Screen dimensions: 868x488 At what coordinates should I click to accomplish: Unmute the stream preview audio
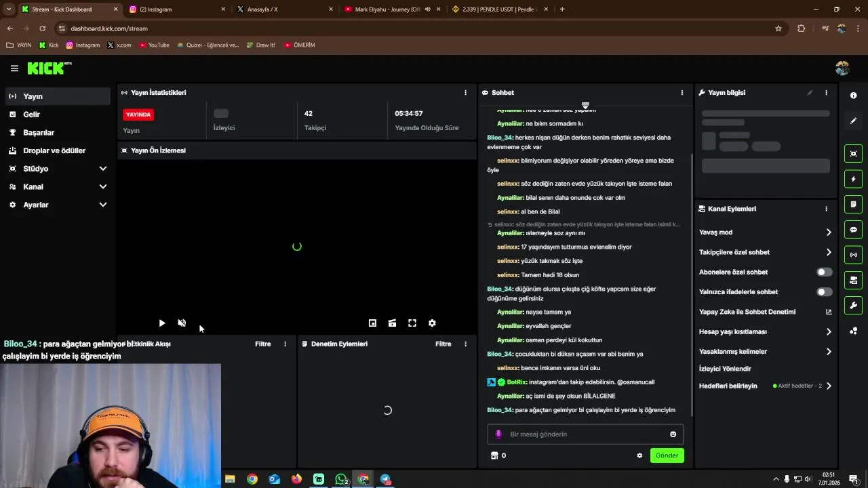tap(182, 323)
